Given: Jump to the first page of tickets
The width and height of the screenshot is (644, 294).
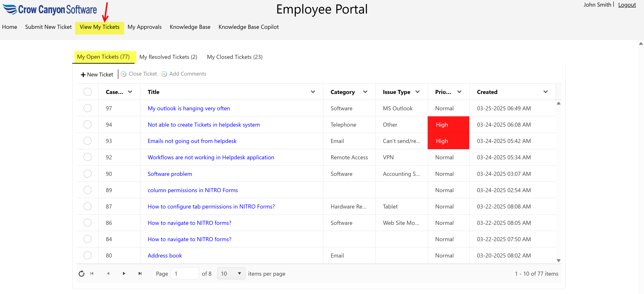Looking at the screenshot, I should pos(92,273).
